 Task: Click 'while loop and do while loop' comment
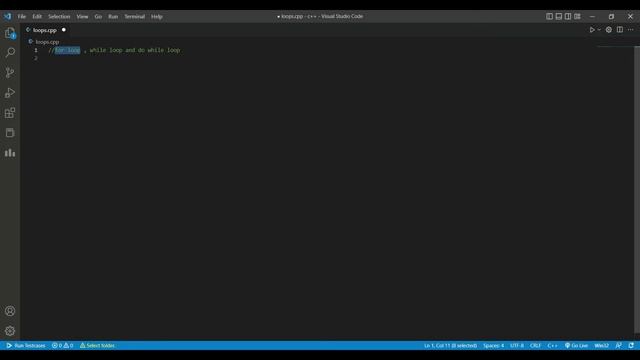point(135,50)
